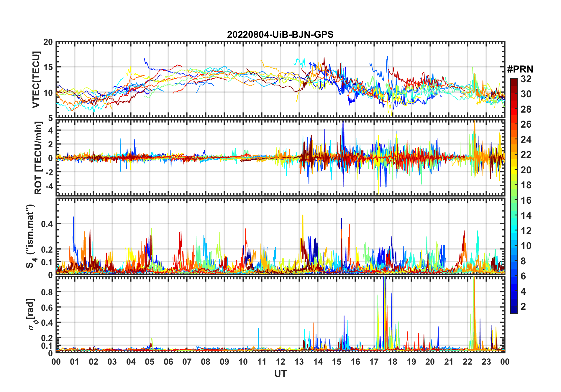Select the -2 tick on the ROT axis

(x=49, y=172)
